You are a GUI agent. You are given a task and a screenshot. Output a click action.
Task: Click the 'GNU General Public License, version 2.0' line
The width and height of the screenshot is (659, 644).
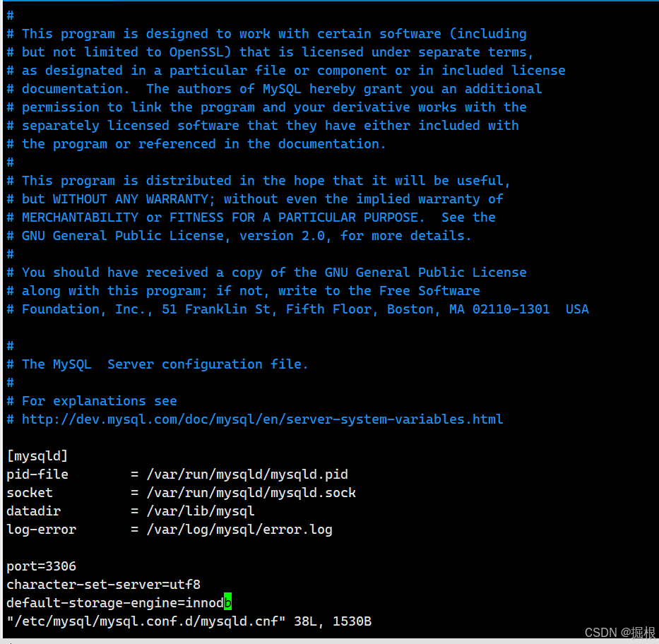(x=239, y=236)
